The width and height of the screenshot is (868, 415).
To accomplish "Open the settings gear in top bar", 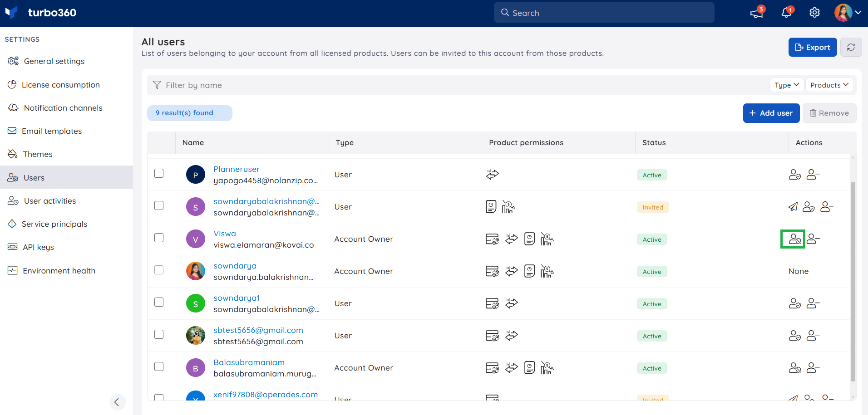I will [814, 13].
